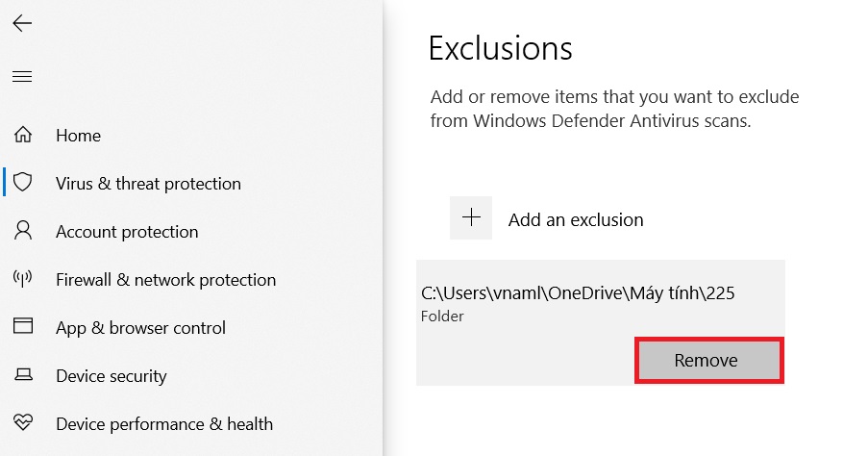Click the Device security laptop icon

23,376
